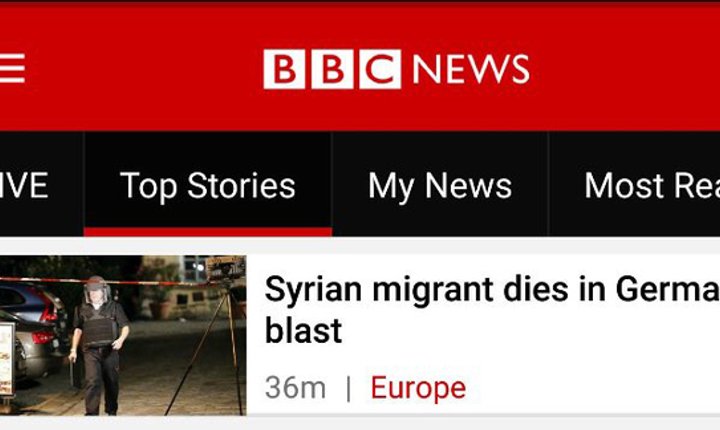Follow the Europe section link
This screenshot has height=430, width=720.
pos(418,387)
